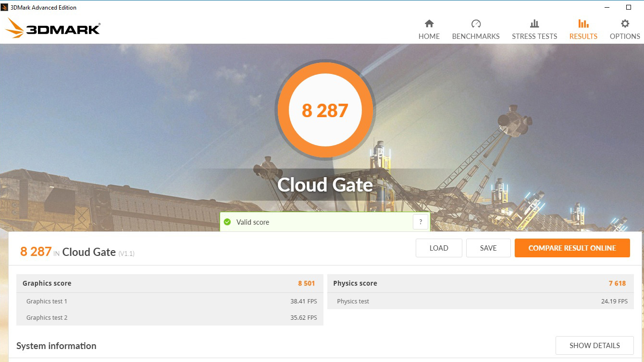
Task: Minimize the 3DMark window
Action: pyautogui.click(x=607, y=7)
